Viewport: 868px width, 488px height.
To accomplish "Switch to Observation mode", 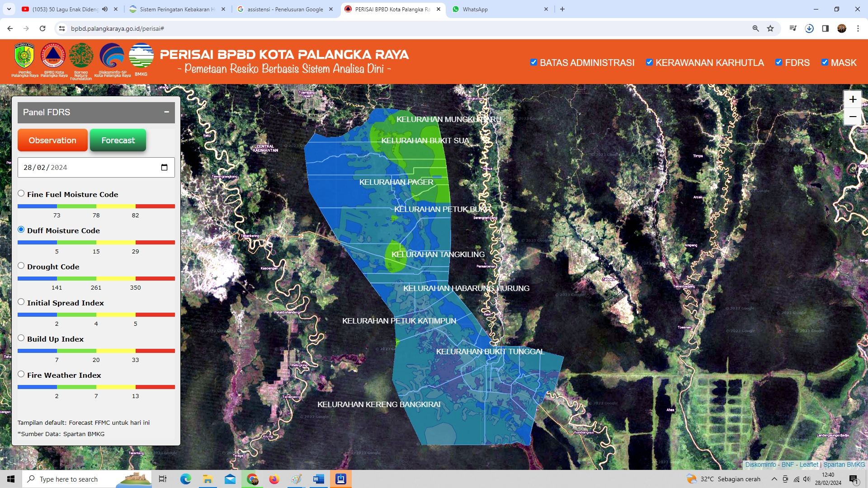I will tap(52, 140).
